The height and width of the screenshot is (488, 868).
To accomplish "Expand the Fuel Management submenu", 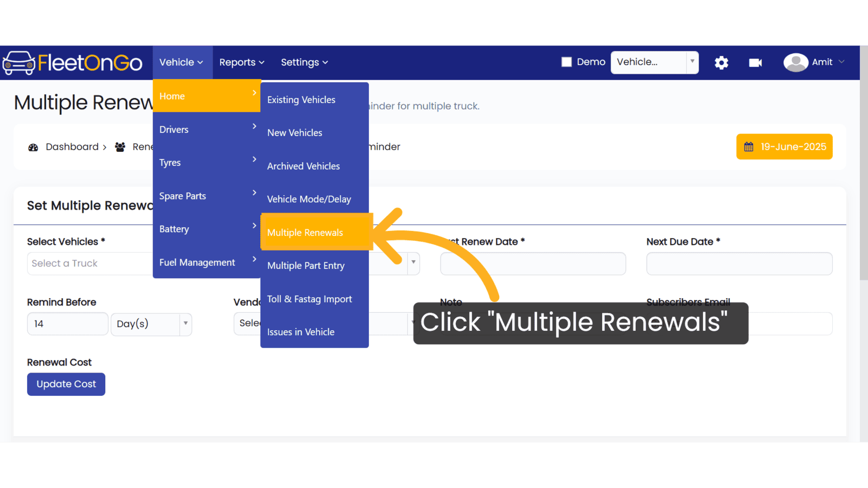I will pos(207,262).
